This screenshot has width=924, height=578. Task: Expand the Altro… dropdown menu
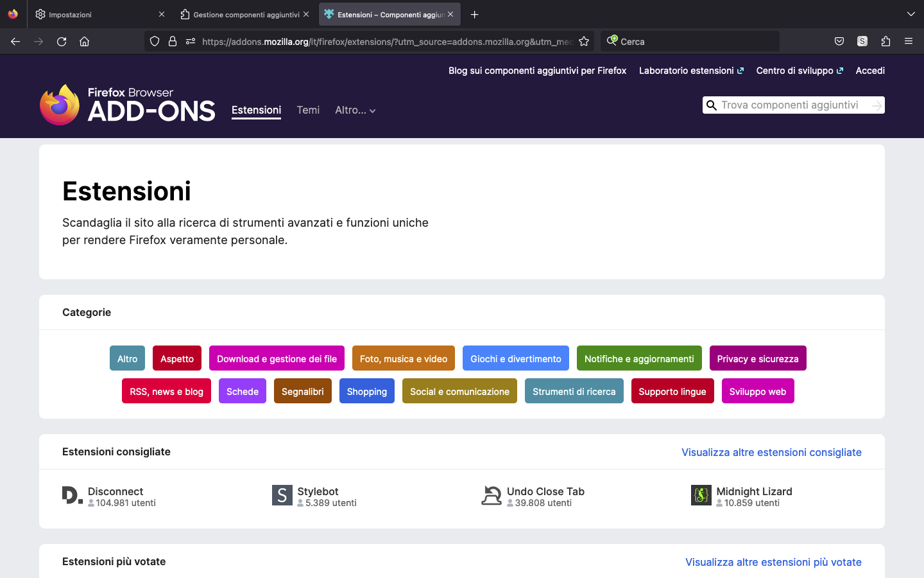355,110
